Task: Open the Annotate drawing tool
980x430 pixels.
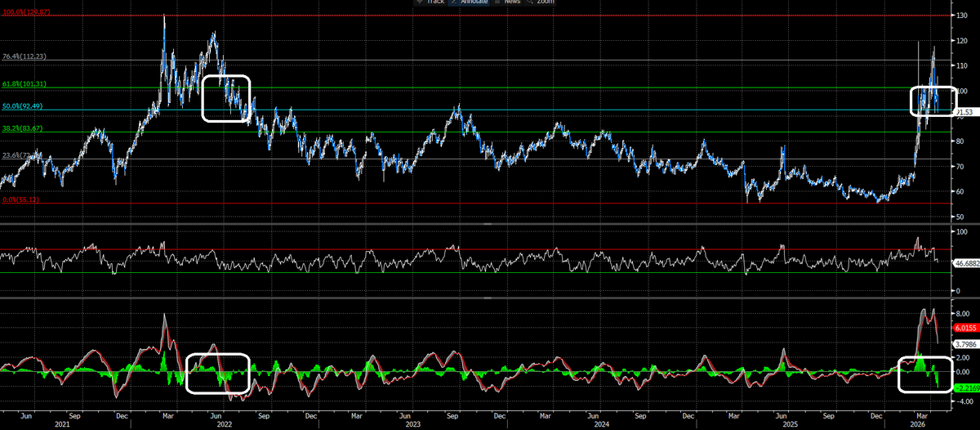Action: 470,2
